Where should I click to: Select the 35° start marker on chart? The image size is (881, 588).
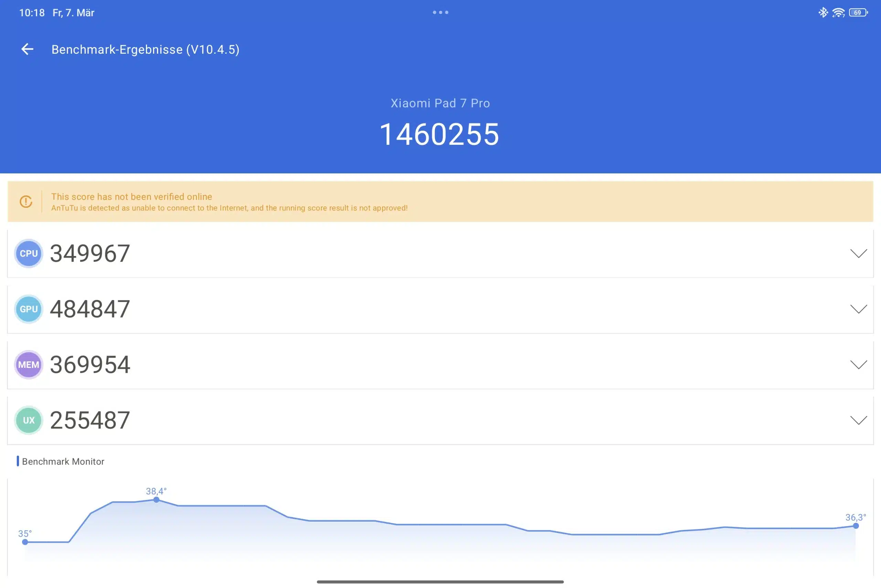25,542
